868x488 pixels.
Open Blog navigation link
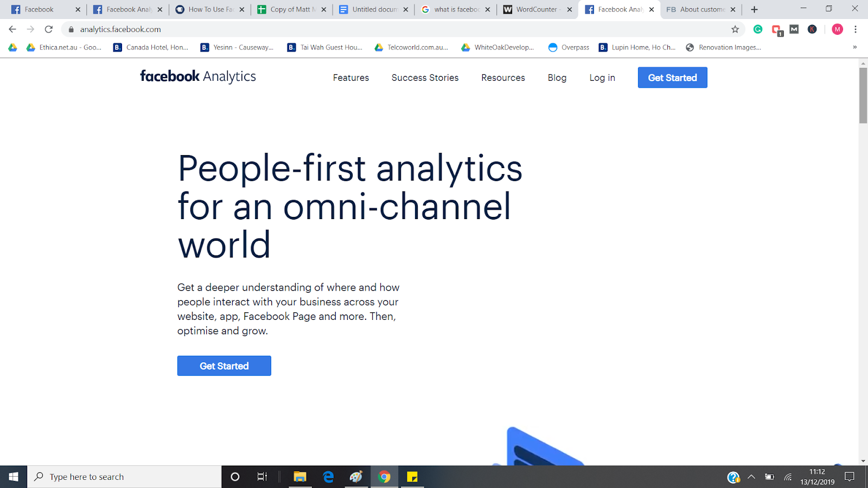pyautogui.click(x=557, y=78)
